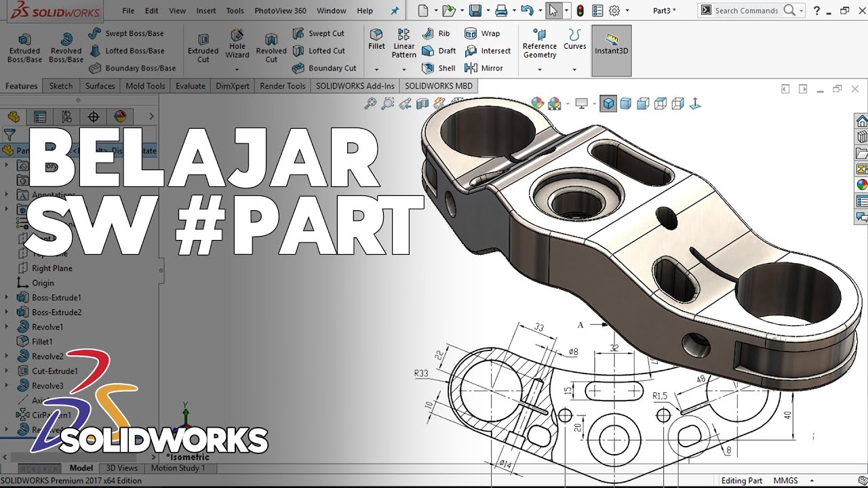Open the PhotoView 360 menu
This screenshot has height=488, width=868.
coord(280,11)
